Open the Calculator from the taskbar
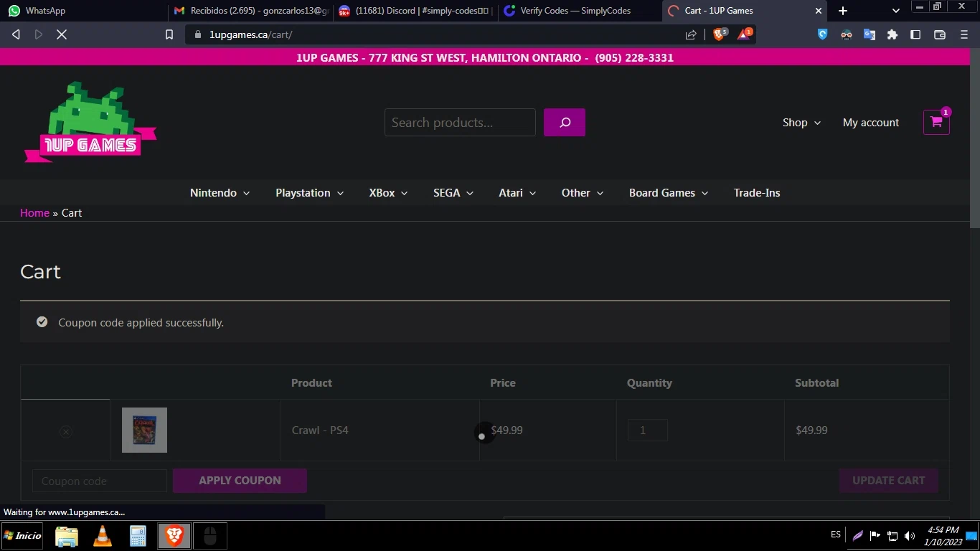The image size is (980, 551). (138, 536)
